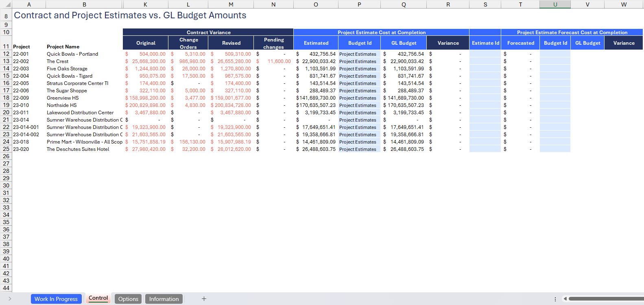
Task: Click estimated value 432,756.54 in column O
Action: pyautogui.click(x=316, y=54)
